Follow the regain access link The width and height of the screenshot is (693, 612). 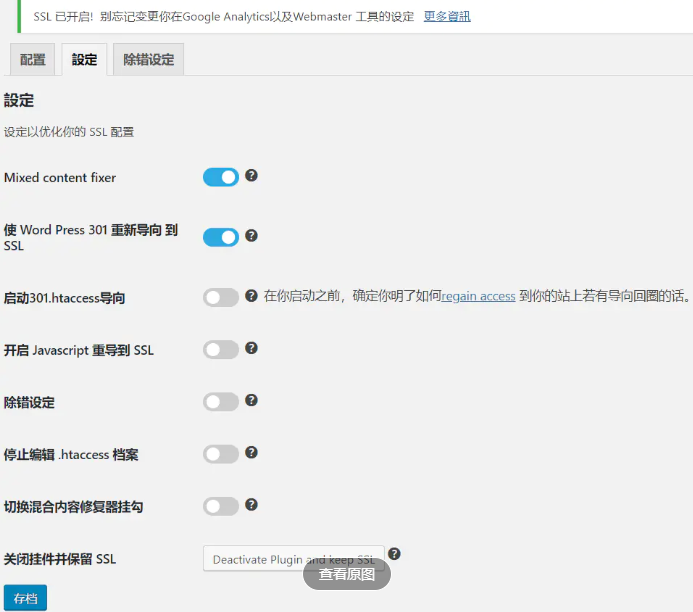[x=478, y=297]
